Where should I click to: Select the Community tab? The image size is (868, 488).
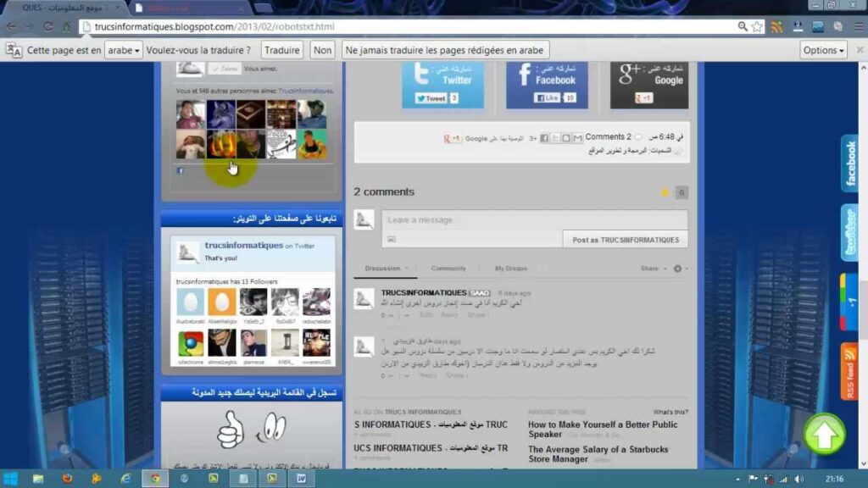pos(448,269)
